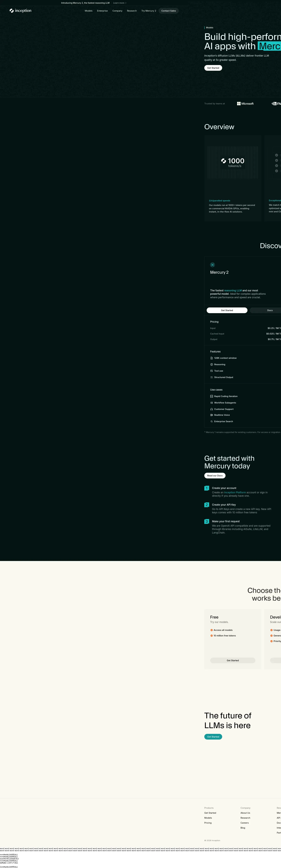
Task: Click the Read our Docs button
Action: click(215, 476)
